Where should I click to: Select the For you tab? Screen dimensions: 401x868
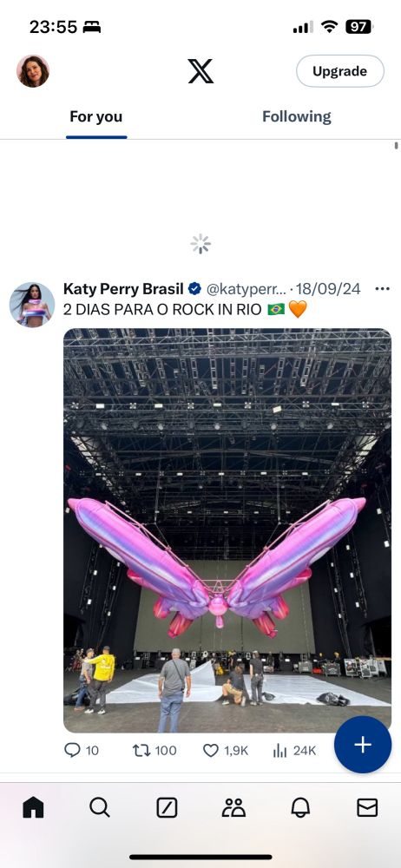tap(95, 117)
